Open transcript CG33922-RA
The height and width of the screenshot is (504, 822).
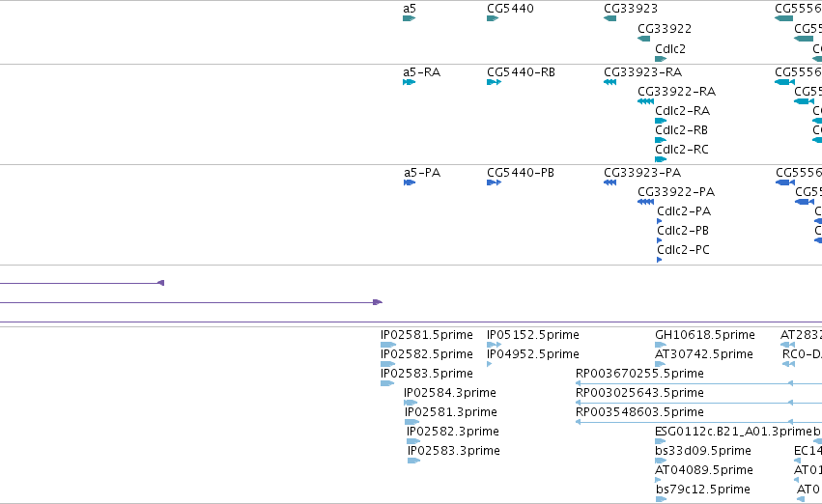pos(645,101)
